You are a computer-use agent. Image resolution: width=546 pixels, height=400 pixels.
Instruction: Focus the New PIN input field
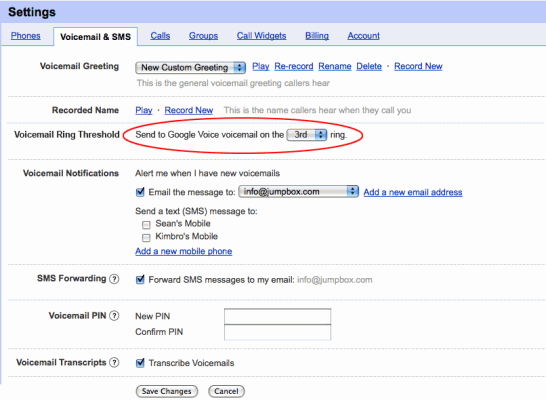click(278, 316)
